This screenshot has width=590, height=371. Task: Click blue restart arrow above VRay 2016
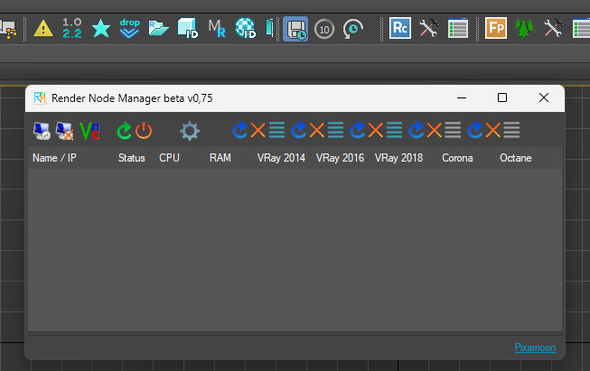[298, 130]
